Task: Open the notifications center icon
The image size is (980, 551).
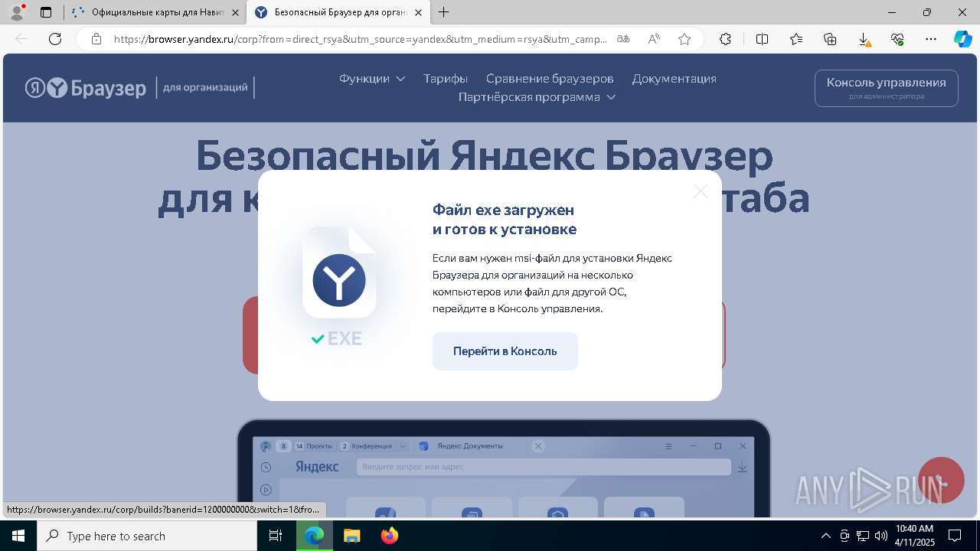Action: click(x=955, y=536)
